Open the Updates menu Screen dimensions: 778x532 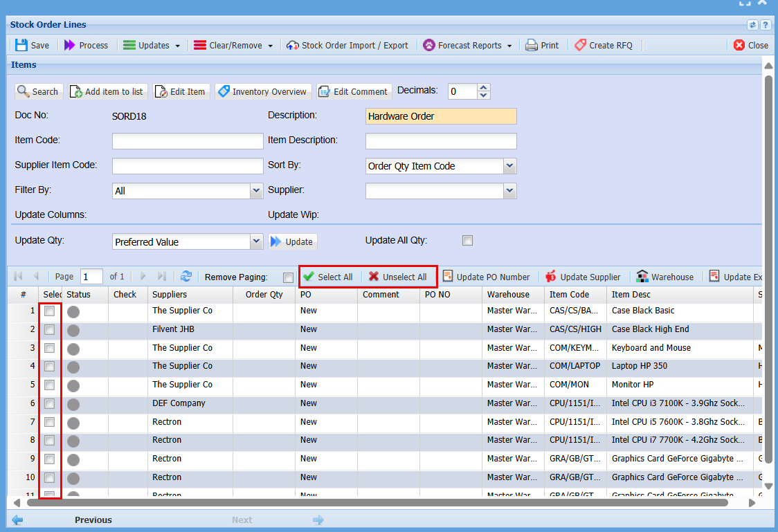tap(152, 45)
